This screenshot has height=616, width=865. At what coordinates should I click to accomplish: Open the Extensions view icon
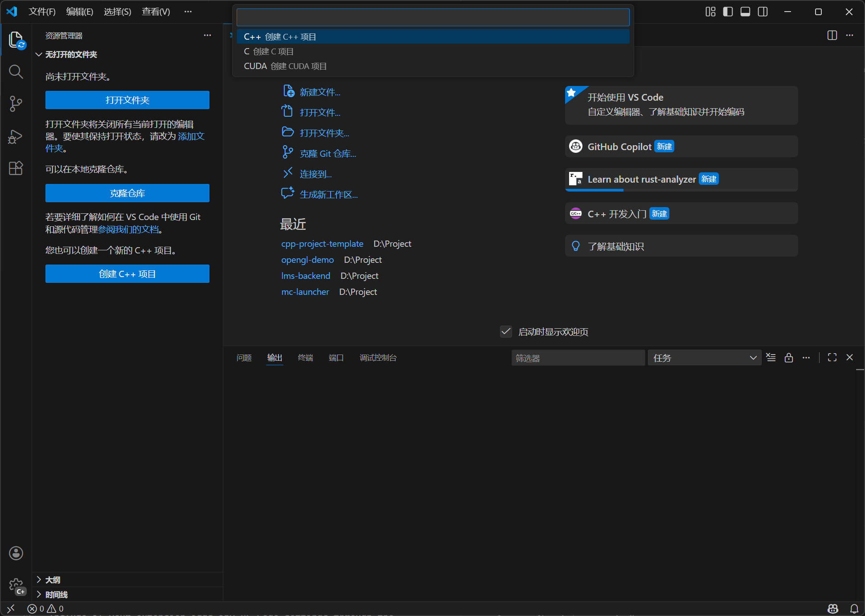click(x=16, y=168)
